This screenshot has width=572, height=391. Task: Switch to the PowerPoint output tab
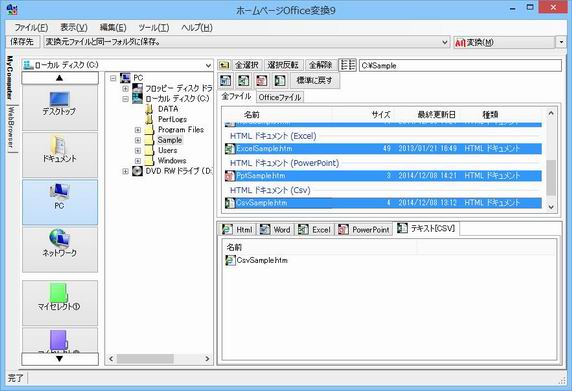coord(364,230)
